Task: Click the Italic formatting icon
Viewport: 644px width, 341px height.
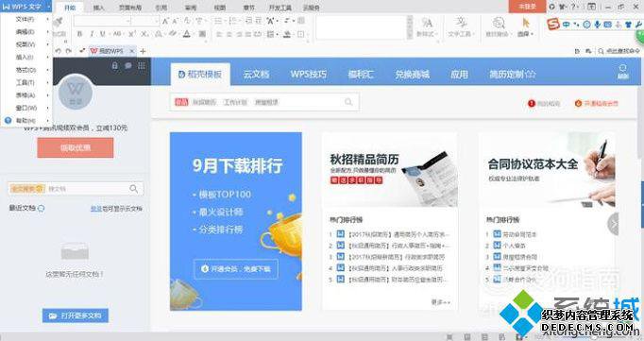Action: click(x=92, y=34)
